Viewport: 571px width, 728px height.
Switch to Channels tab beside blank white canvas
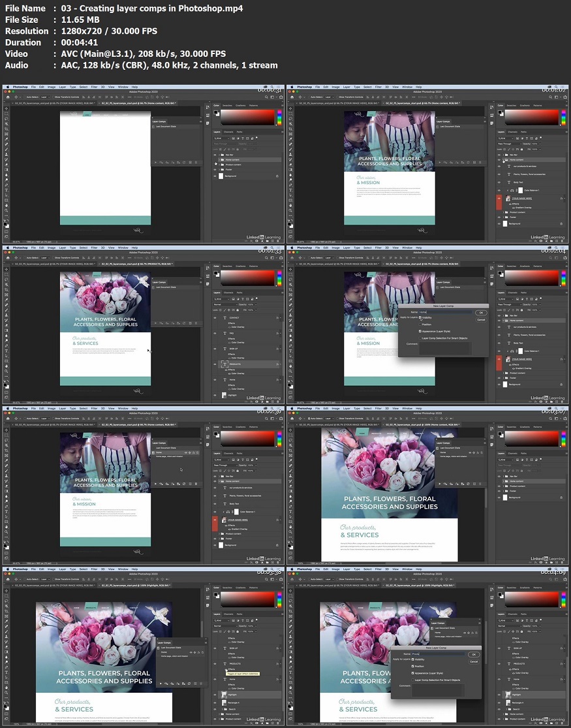(228, 132)
